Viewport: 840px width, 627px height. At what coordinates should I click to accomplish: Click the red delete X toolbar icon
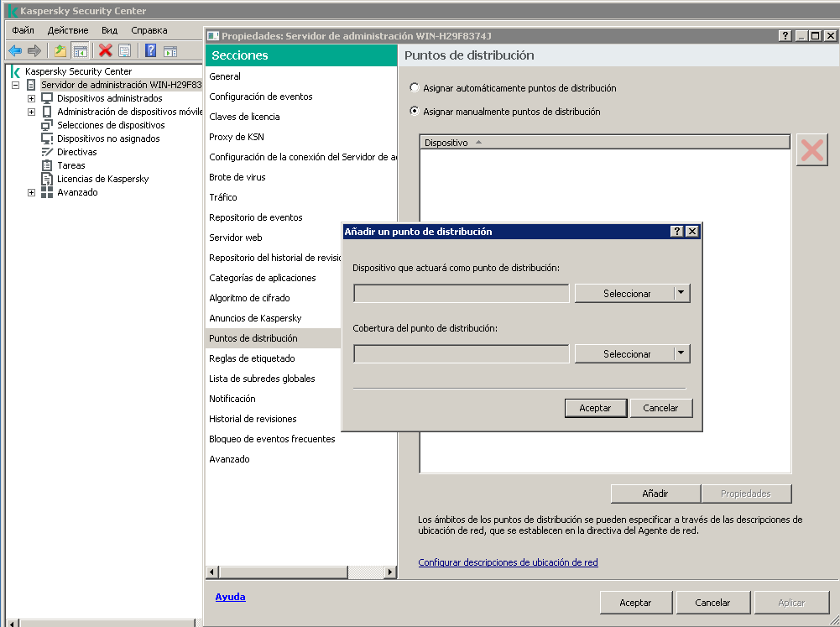tap(103, 50)
